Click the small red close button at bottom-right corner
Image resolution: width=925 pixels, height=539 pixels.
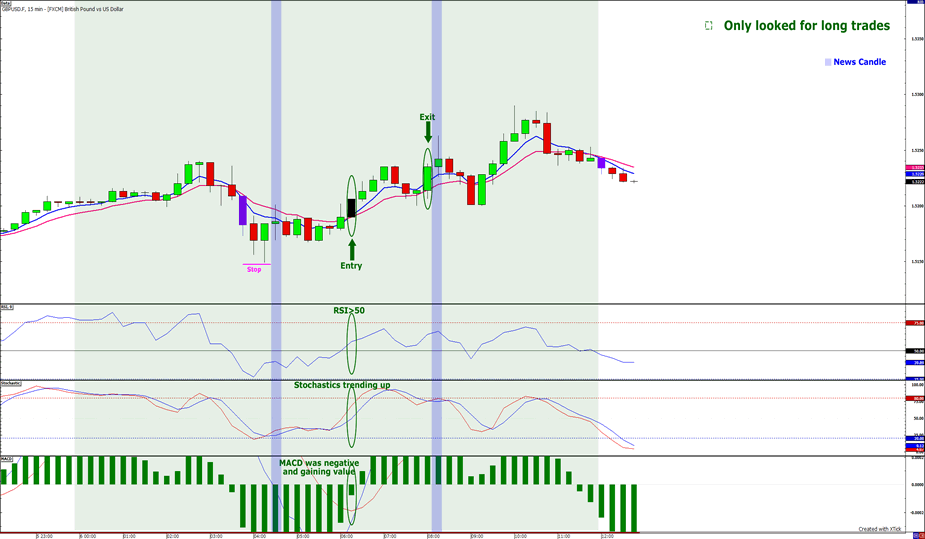point(921,535)
